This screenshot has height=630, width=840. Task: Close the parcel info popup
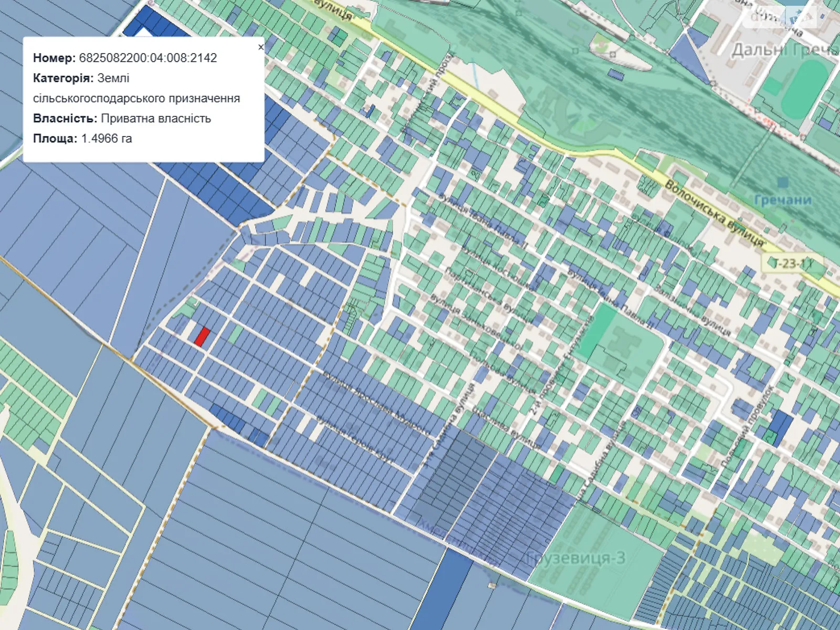click(261, 47)
